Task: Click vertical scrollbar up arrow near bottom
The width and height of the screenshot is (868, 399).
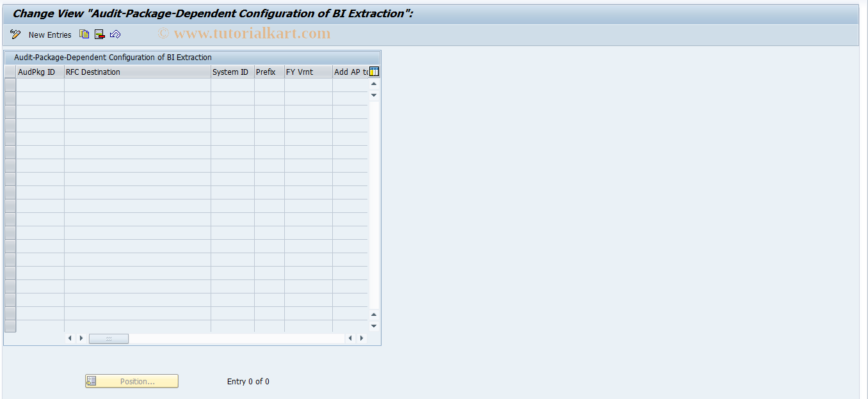Action: pos(374,315)
